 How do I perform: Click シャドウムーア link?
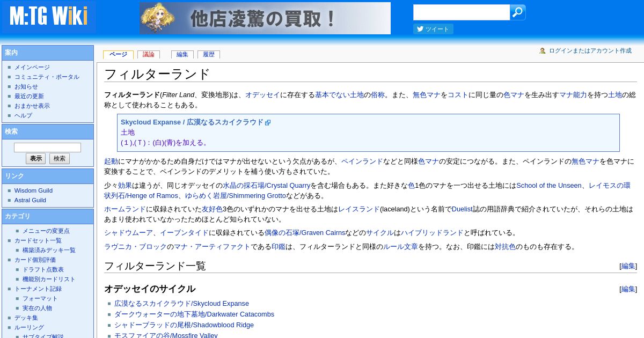[x=128, y=233]
